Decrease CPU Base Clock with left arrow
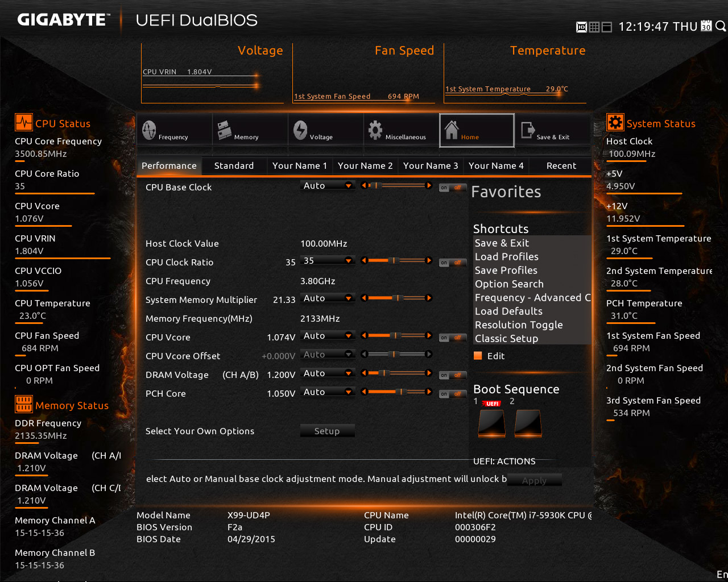This screenshot has width=728, height=582. pyautogui.click(x=363, y=185)
